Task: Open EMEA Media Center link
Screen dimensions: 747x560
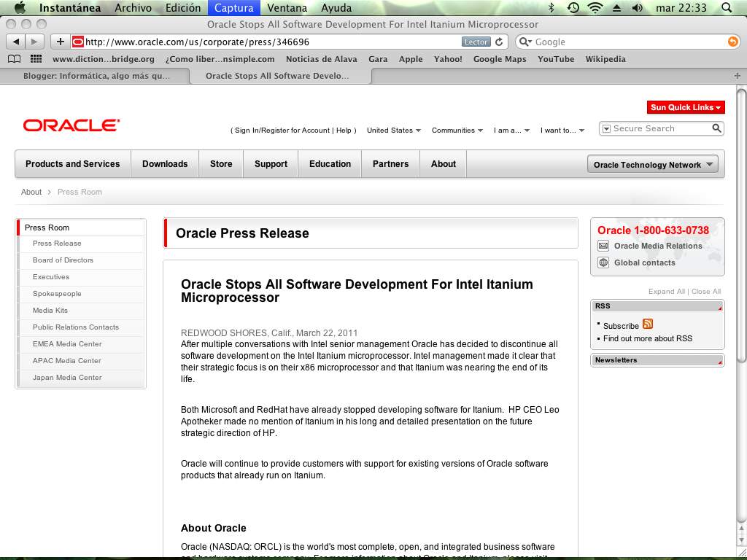Action: (x=67, y=344)
